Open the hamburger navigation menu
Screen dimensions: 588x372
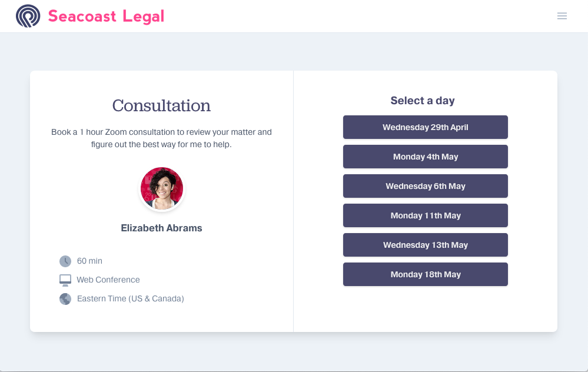point(562,16)
